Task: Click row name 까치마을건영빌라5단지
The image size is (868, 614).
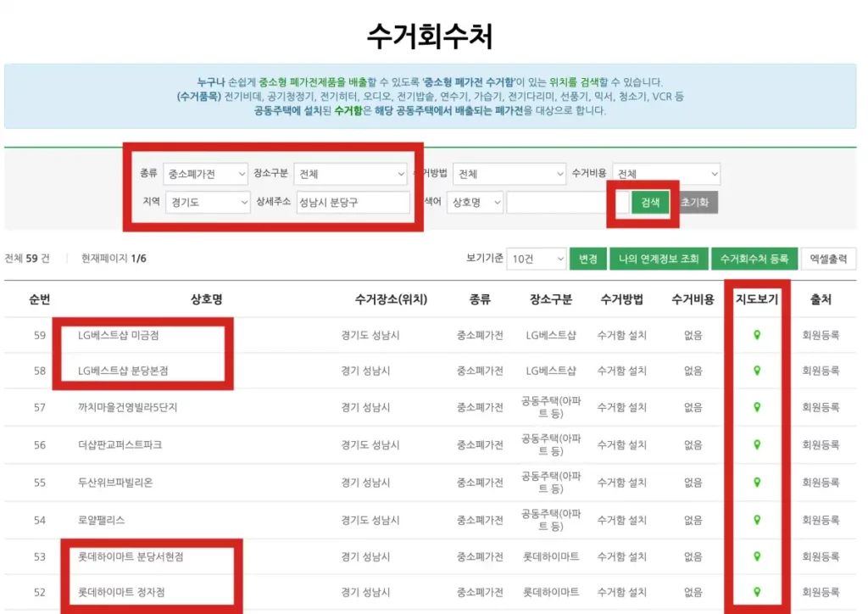Action: click(x=127, y=407)
